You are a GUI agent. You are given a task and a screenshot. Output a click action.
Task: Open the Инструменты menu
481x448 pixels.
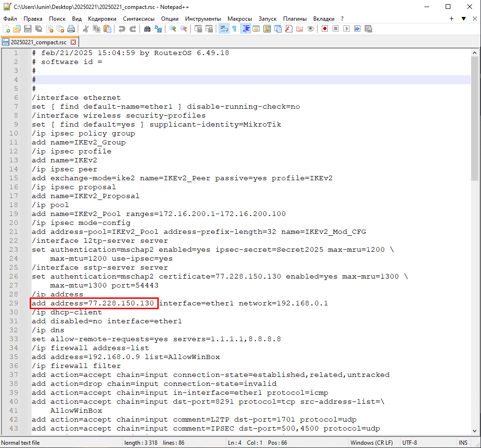point(203,19)
